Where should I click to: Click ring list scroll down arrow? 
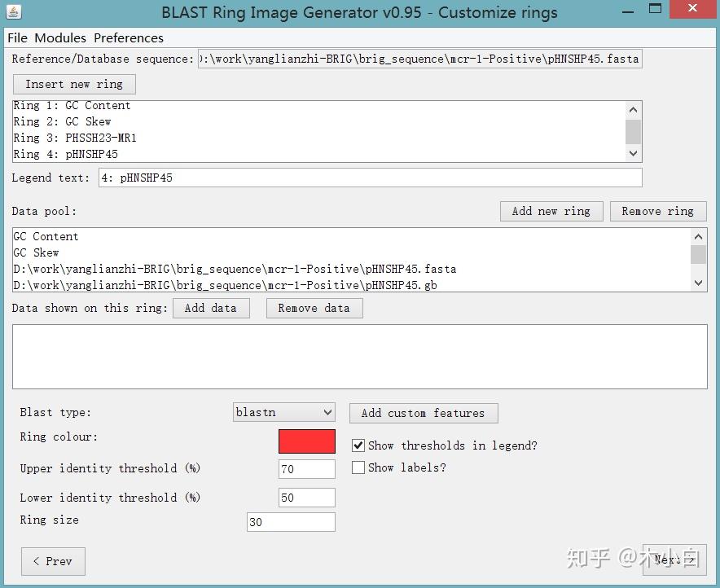click(x=633, y=153)
